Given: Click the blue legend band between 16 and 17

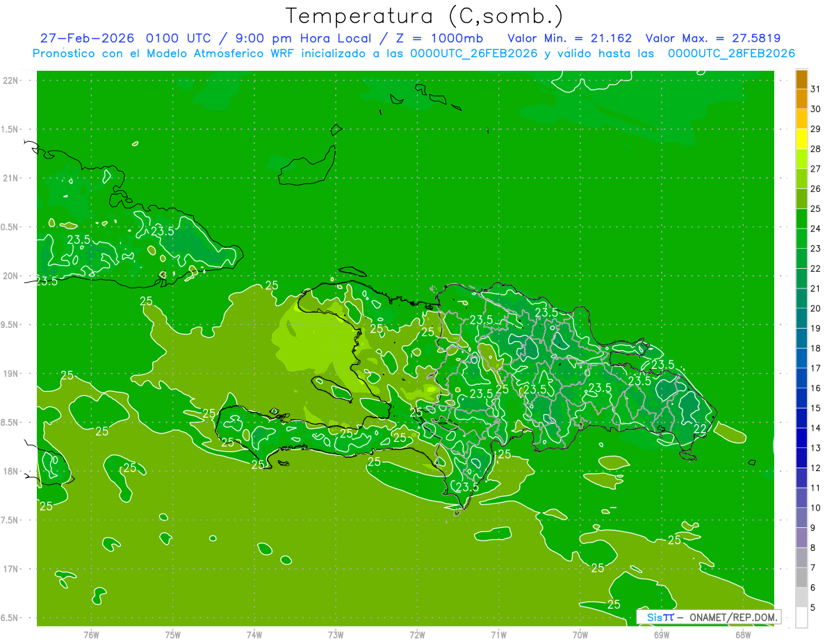Looking at the screenshot, I should tap(801, 378).
